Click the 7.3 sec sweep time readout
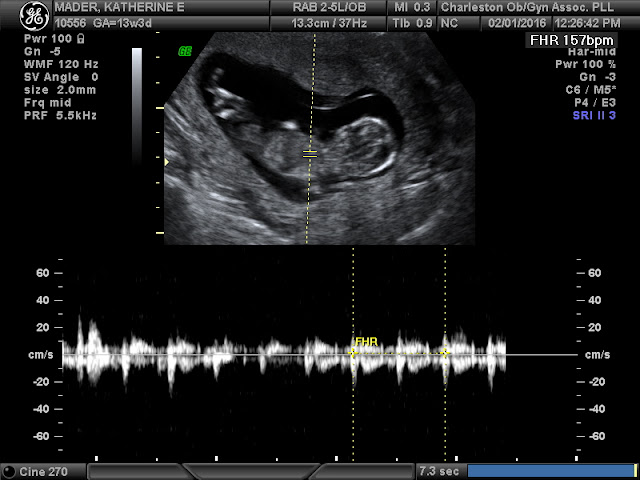 click(x=439, y=471)
